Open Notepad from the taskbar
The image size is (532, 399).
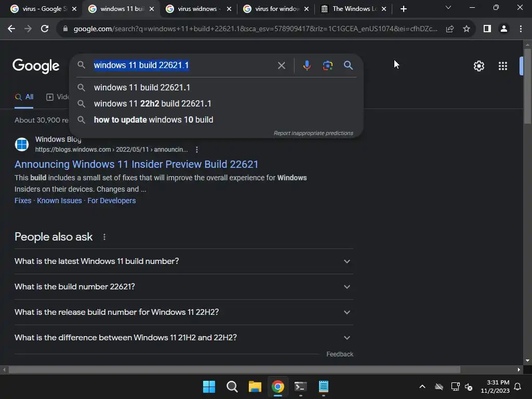click(x=323, y=387)
